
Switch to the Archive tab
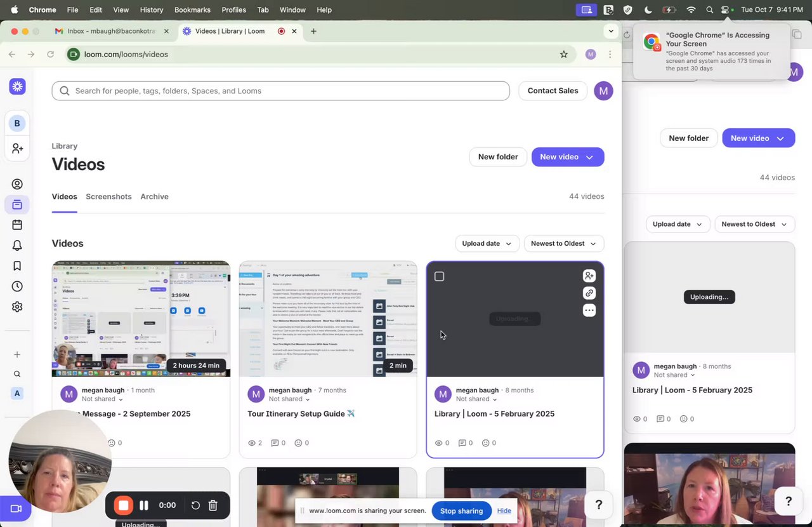154,197
